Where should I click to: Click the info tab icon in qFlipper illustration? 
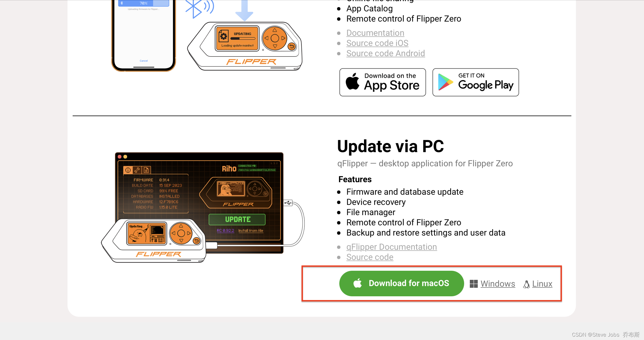coord(128,170)
